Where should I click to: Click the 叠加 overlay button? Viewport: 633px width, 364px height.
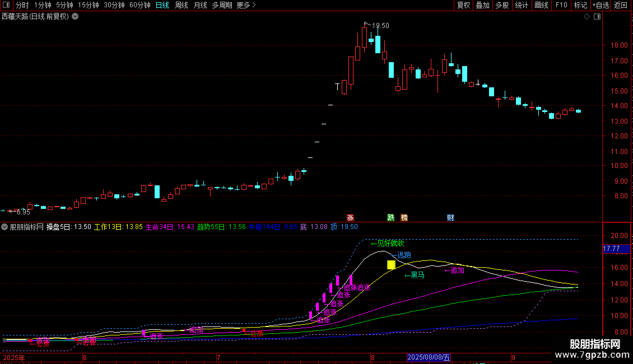[x=483, y=5]
